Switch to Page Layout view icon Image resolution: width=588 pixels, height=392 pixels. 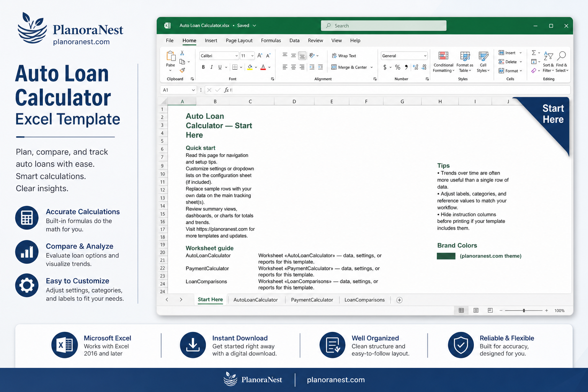pos(476,310)
